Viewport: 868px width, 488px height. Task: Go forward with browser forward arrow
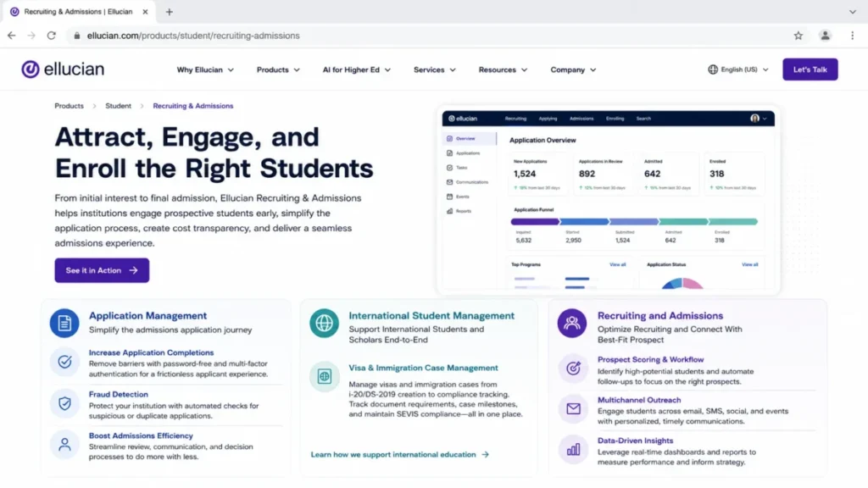tap(31, 36)
